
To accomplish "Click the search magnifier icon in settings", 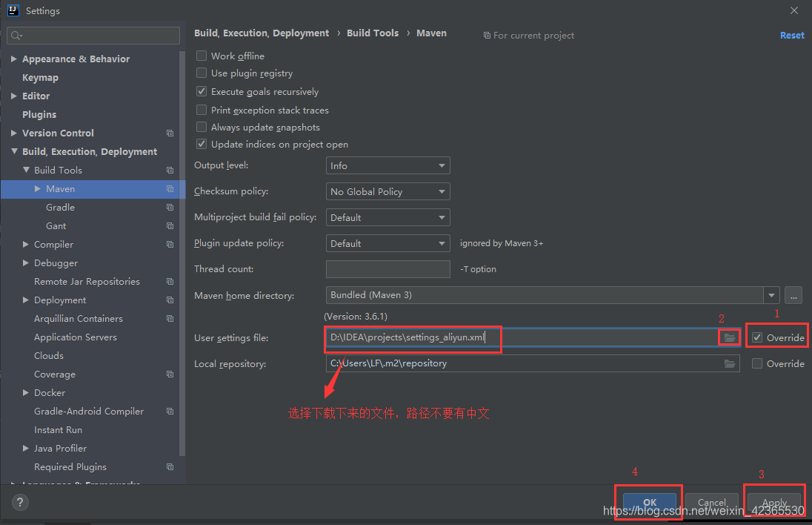I will pyautogui.click(x=16, y=36).
